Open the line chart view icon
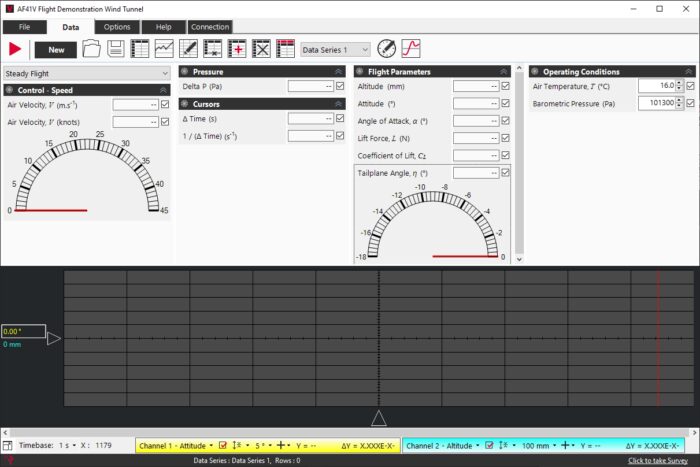The width and height of the screenshot is (700, 467). [164, 49]
